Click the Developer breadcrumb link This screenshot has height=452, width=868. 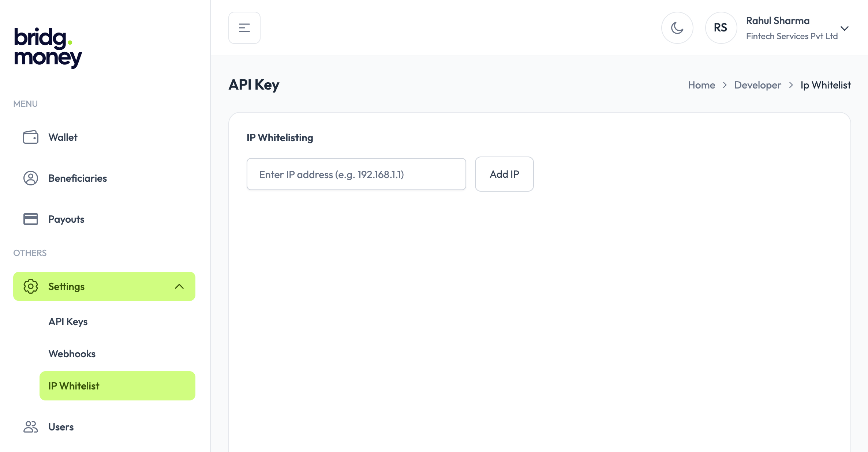(758, 85)
